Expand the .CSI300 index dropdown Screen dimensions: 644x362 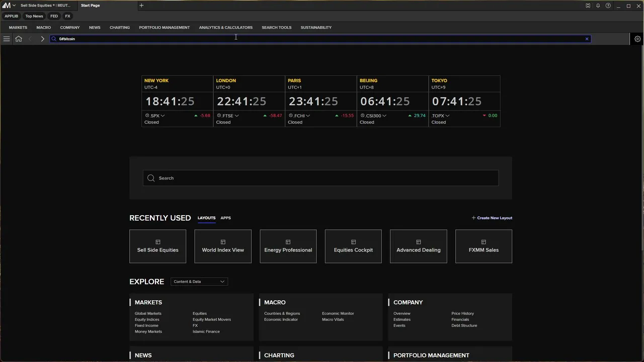384,116
